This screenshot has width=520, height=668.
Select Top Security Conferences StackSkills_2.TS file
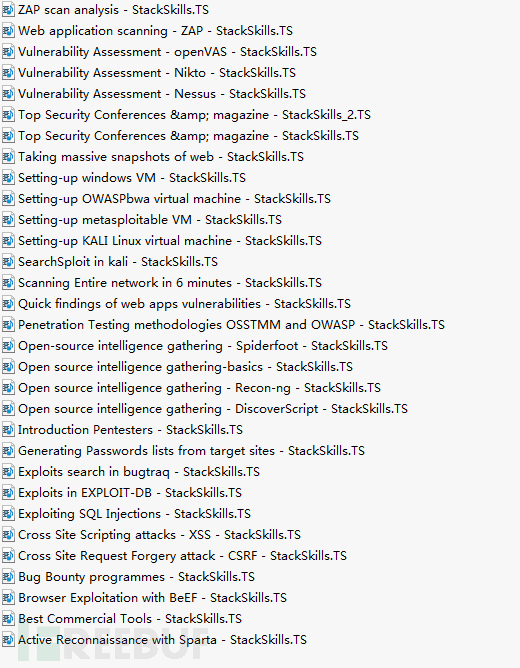(x=194, y=115)
